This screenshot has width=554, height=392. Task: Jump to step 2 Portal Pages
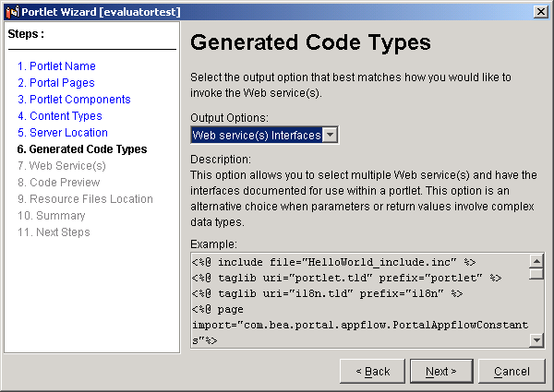point(56,83)
